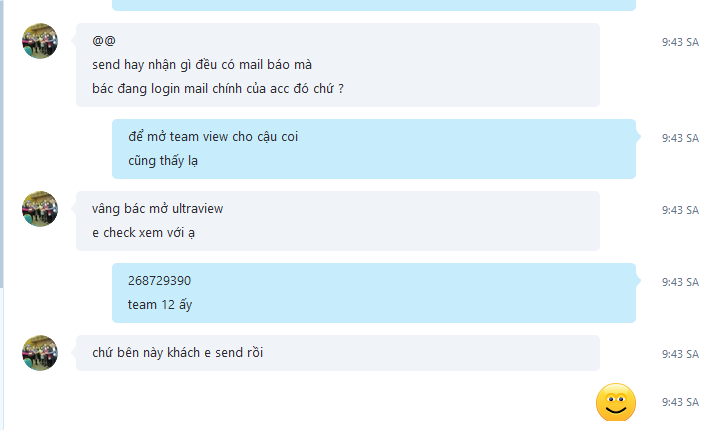Click the timestamp next to 'vâng bác mở ultraview'
The image size is (706, 430).
pyautogui.click(x=680, y=210)
